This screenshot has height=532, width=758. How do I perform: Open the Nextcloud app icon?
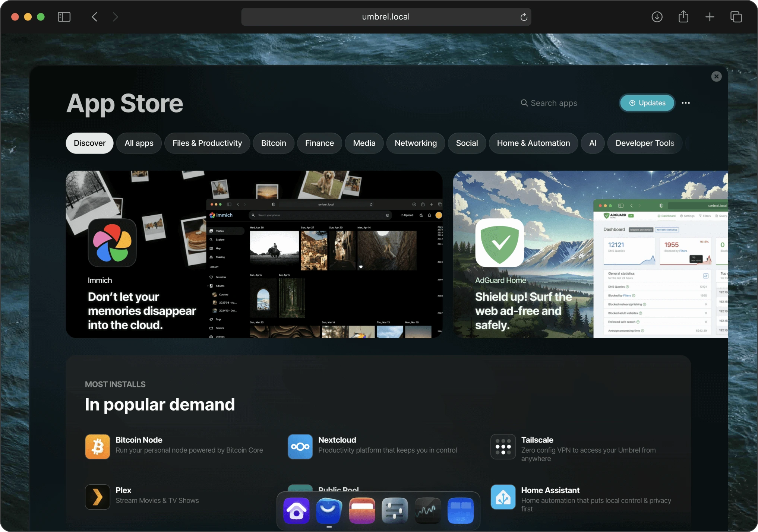coord(300,446)
